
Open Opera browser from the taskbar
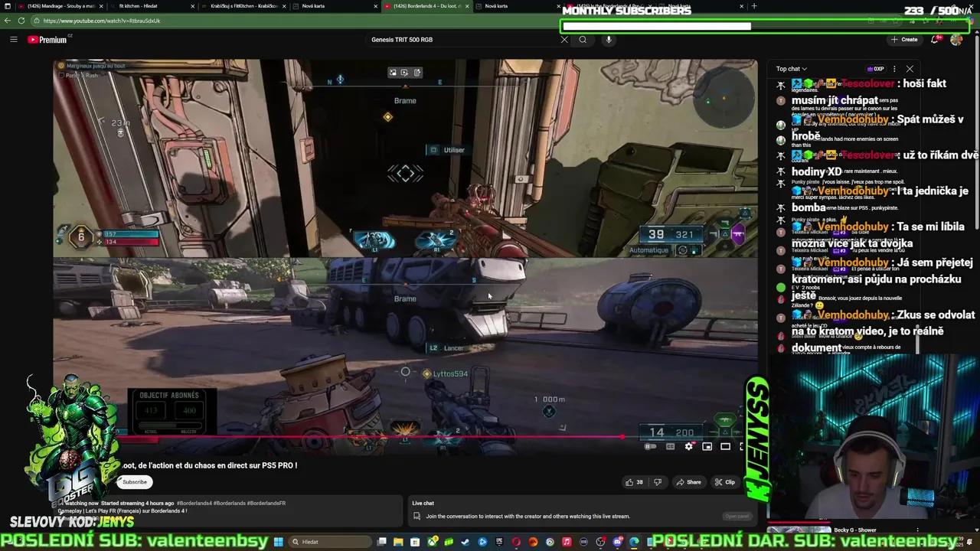tap(516, 542)
